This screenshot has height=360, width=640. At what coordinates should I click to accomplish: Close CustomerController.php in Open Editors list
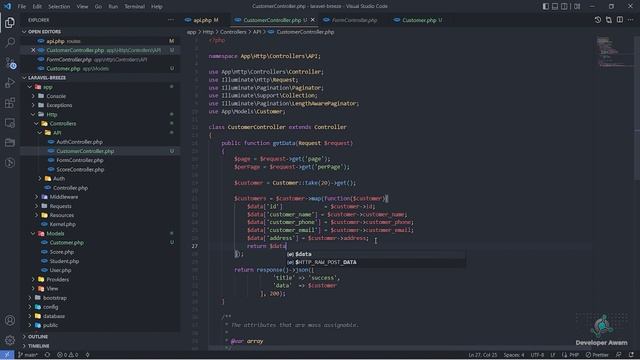33,50
